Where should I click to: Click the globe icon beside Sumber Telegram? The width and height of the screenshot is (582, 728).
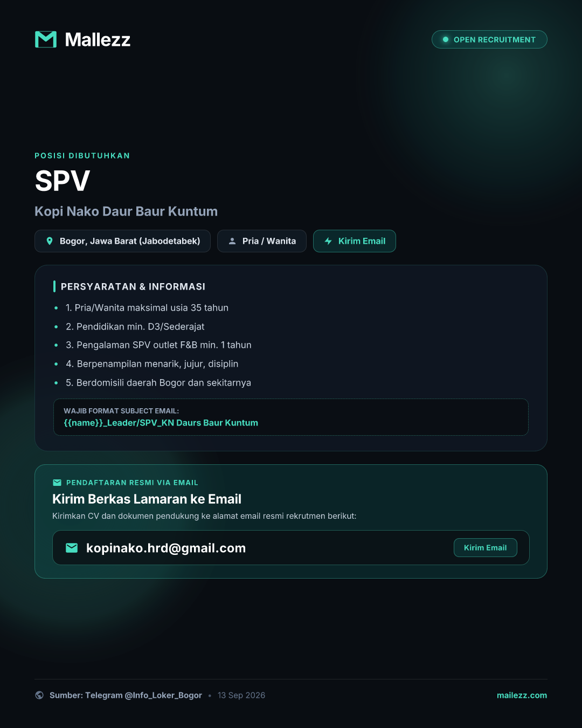click(39, 695)
